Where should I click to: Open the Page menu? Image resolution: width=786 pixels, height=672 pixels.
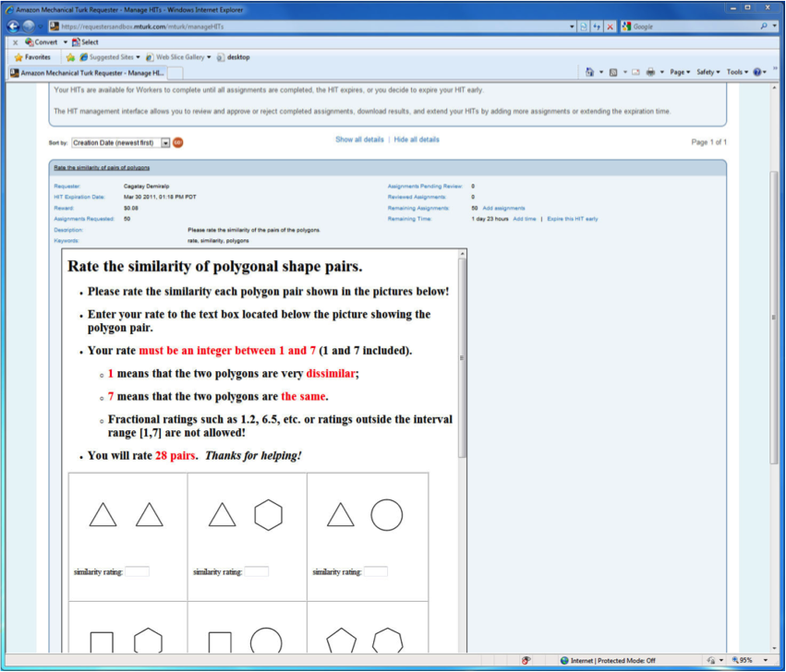[x=680, y=72]
